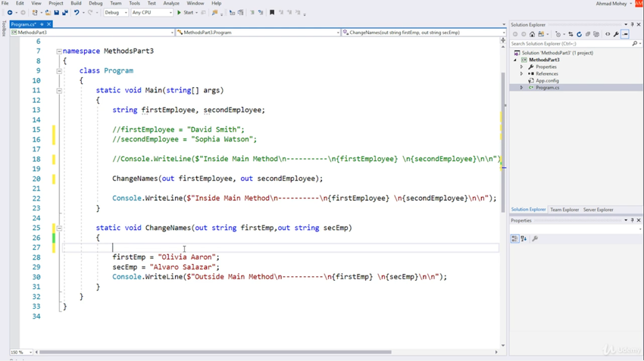
Task: Collapse the ChangeNames method code block
Action: click(x=59, y=228)
